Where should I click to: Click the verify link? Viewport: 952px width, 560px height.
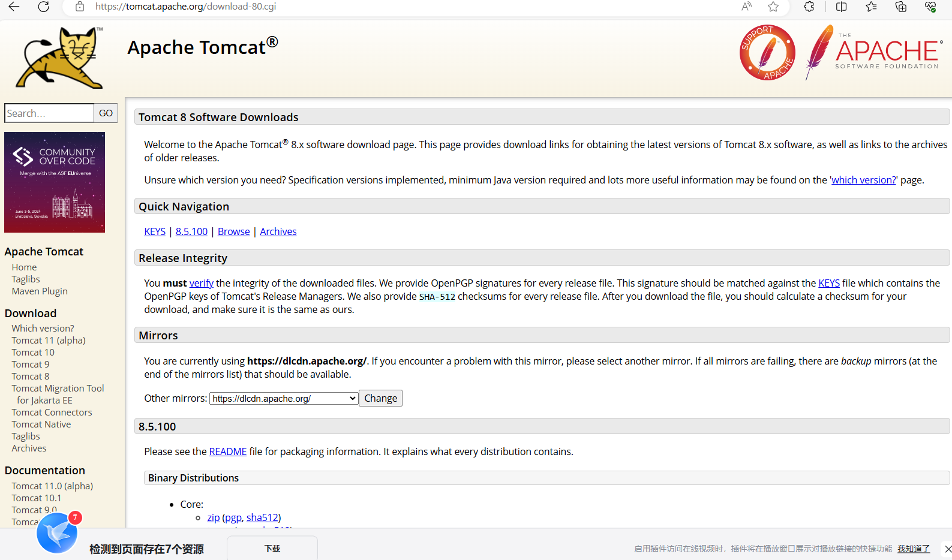(x=202, y=283)
